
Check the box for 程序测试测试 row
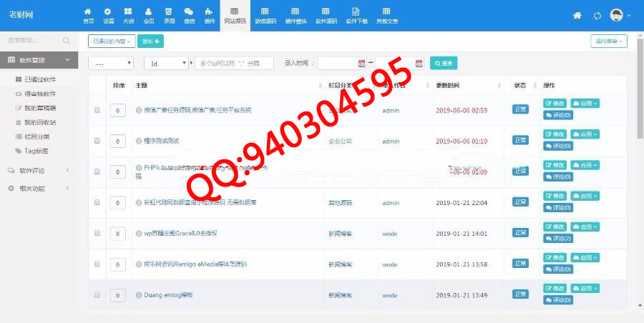(97, 141)
